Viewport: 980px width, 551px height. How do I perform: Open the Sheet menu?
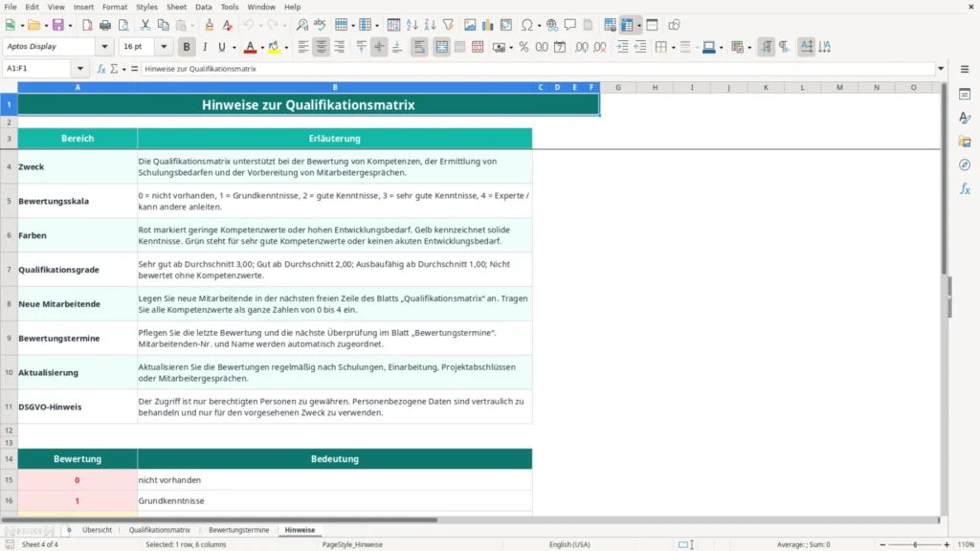(x=176, y=7)
